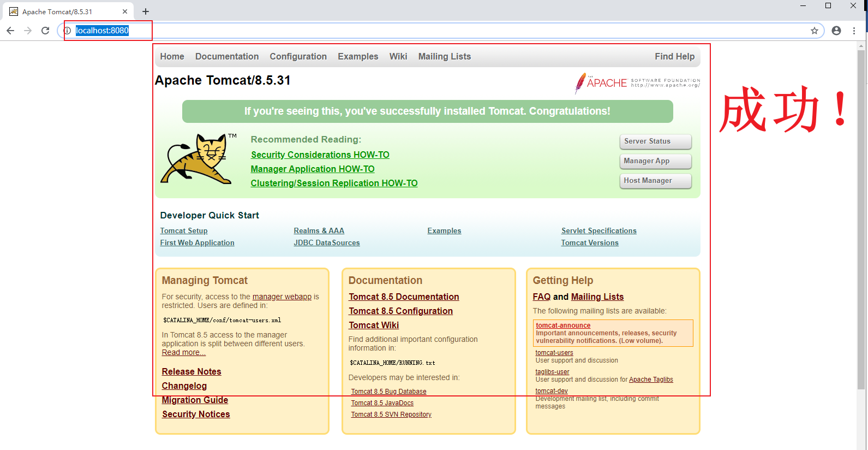The image size is (868, 450).
Task: Open the Release Notes link
Action: click(x=191, y=371)
